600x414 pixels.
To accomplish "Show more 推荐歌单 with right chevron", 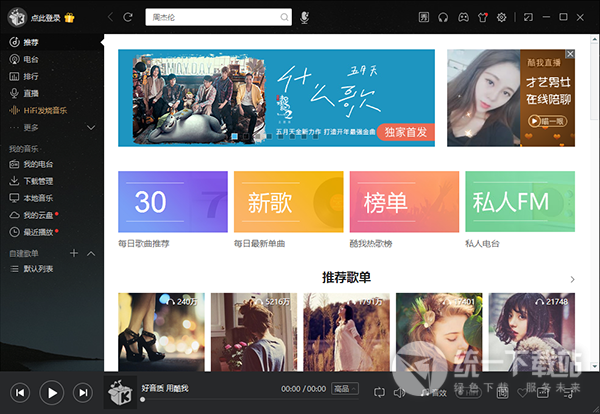I will coord(572,279).
